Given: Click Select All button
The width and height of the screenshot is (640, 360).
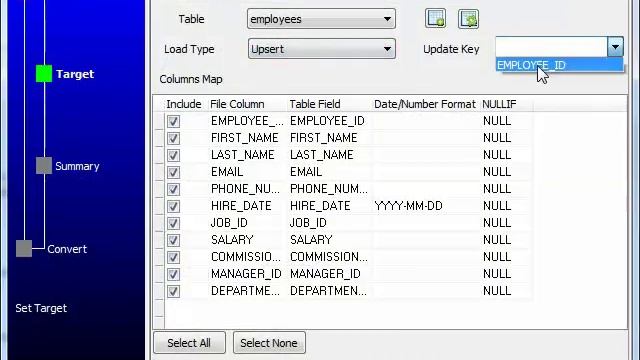Looking at the screenshot, I should (x=189, y=343).
